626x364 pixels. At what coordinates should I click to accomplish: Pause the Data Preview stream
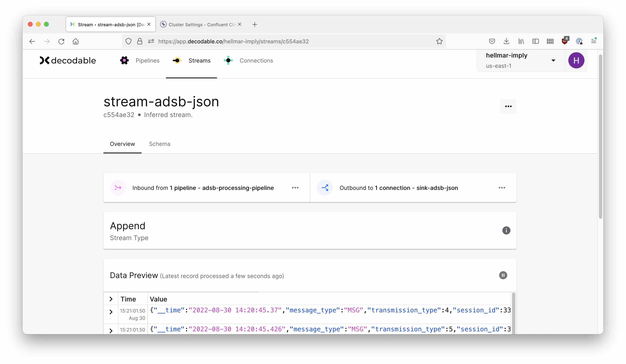tap(503, 275)
